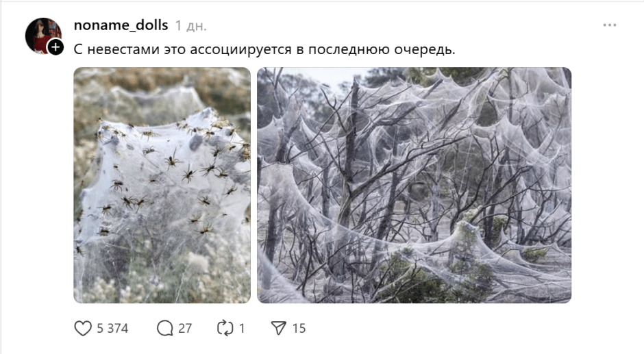Open the noname_dolls profile picture
The image size is (644, 354).
coord(43,36)
